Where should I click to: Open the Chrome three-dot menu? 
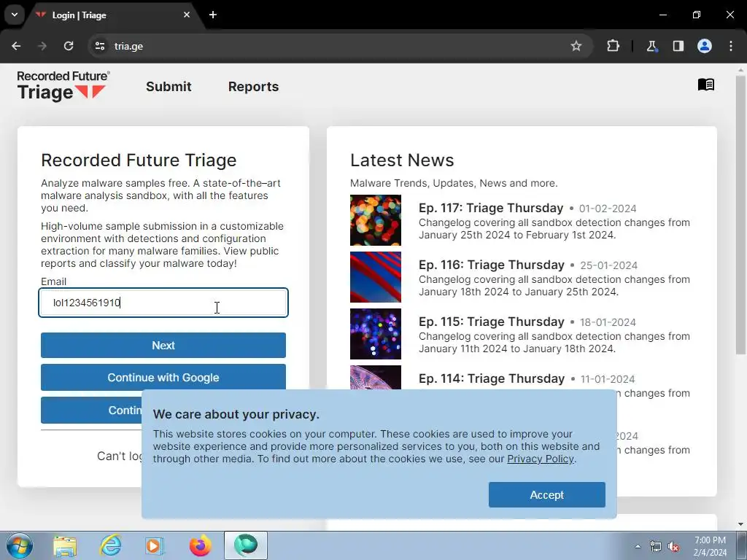pos(731,46)
